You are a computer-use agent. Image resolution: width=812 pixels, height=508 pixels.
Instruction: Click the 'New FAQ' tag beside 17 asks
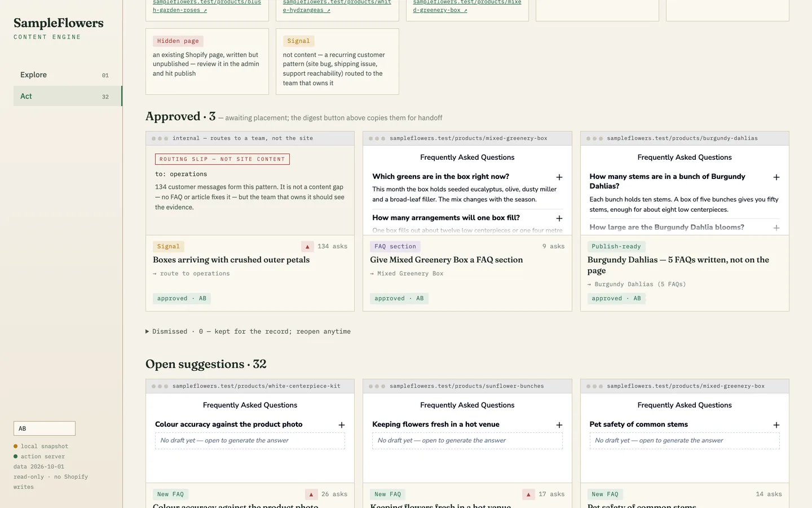coord(388,494)
